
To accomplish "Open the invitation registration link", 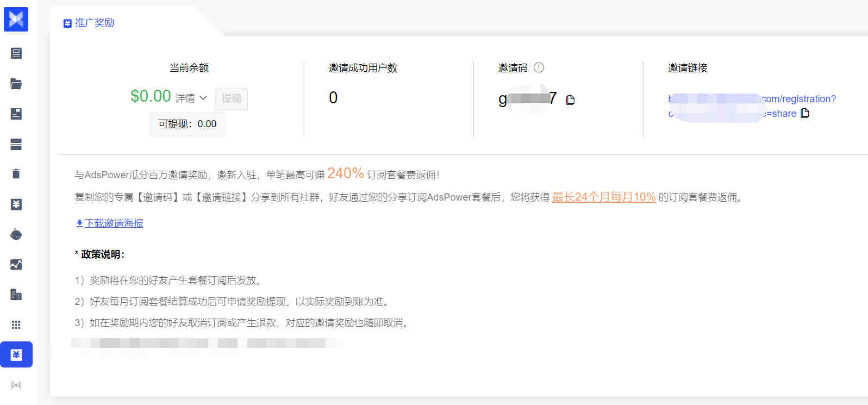I will [x=752, y=106].
